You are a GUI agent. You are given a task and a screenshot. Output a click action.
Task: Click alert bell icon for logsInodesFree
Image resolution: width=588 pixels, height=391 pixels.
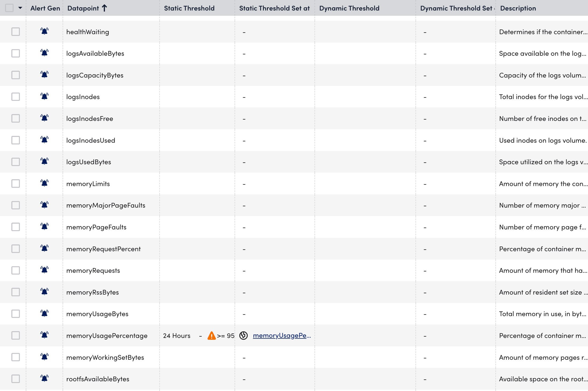pyautogui.click(x=44, y=118)
